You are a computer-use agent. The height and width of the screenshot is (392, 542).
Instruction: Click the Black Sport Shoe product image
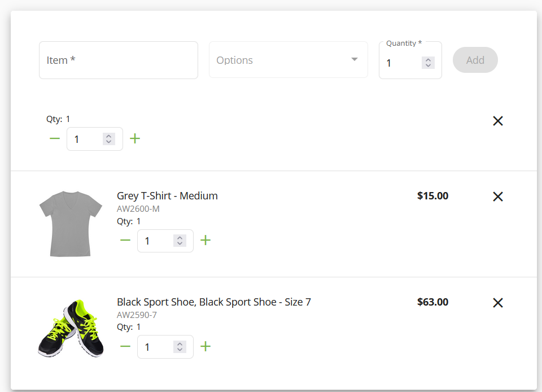[71, 329]
